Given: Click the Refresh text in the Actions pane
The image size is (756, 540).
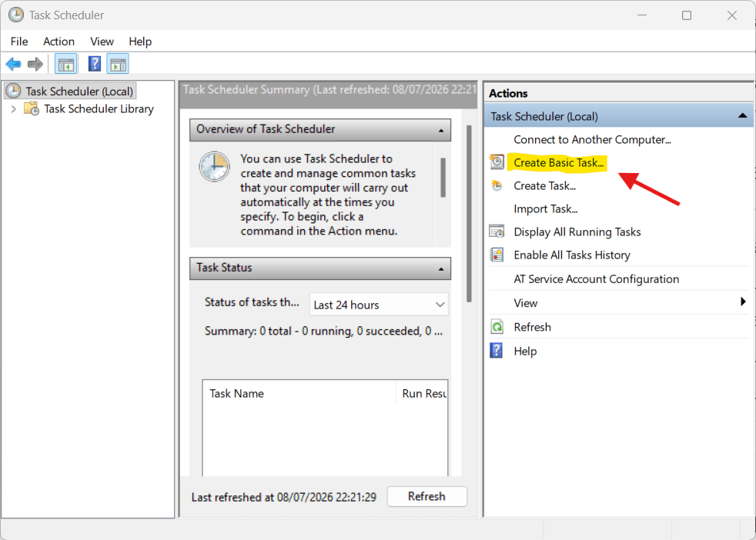Looking at the screenshot, I should (532, 328).
